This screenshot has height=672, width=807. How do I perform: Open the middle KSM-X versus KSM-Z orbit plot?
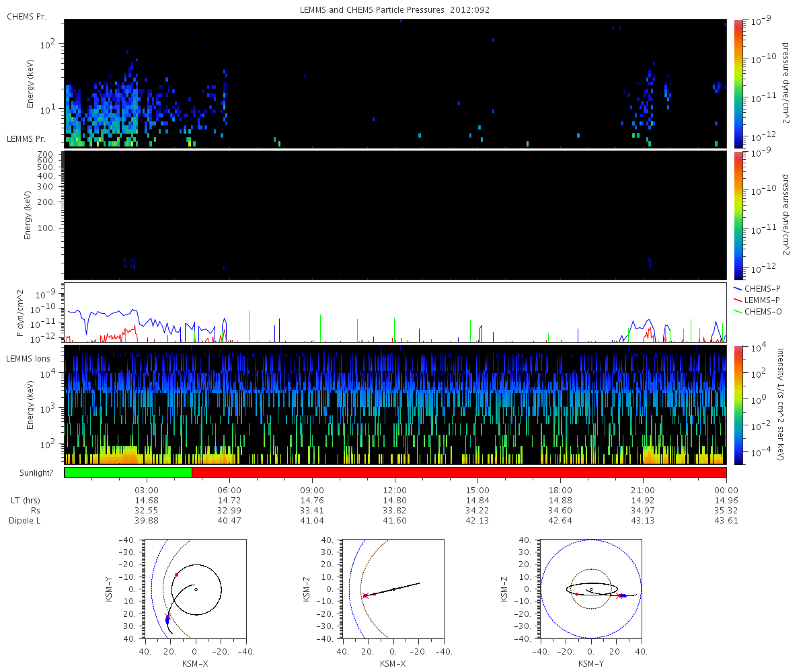point(393,589)
